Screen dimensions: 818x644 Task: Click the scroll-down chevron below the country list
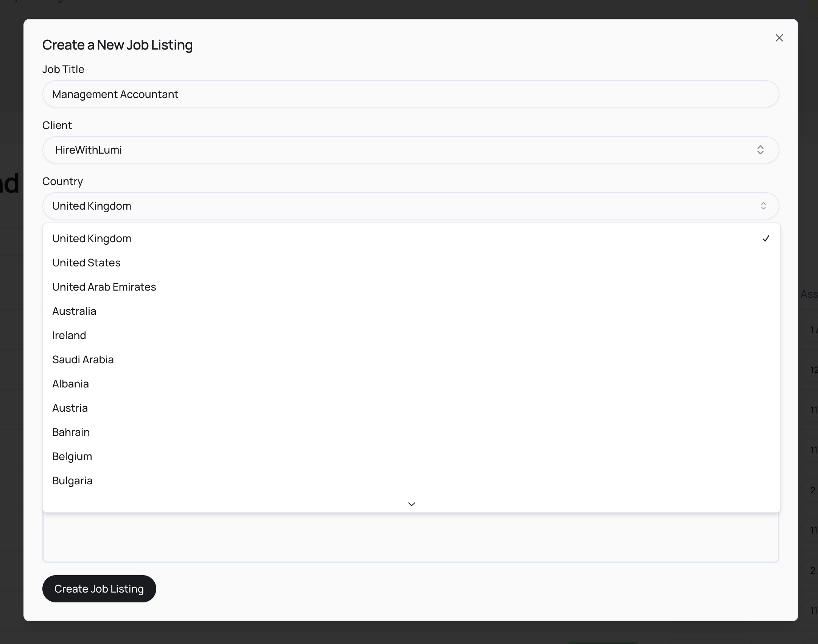(x=412, y=504)
